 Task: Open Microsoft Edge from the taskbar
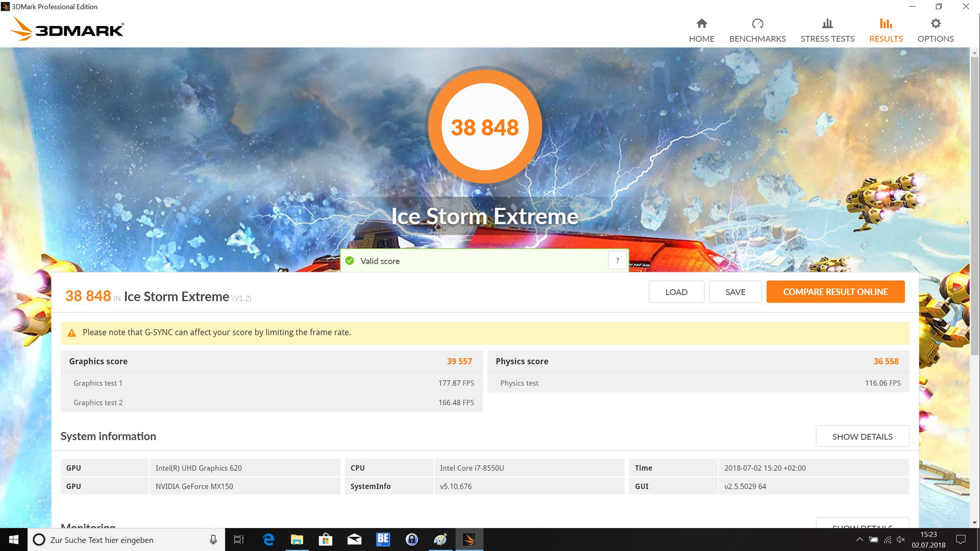point(268,539)
